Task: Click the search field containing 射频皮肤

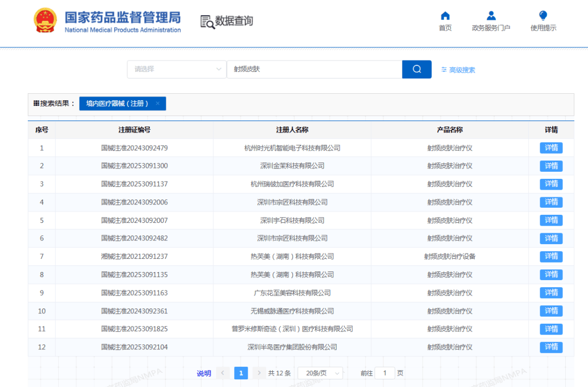Action: (x=314, y=69)
